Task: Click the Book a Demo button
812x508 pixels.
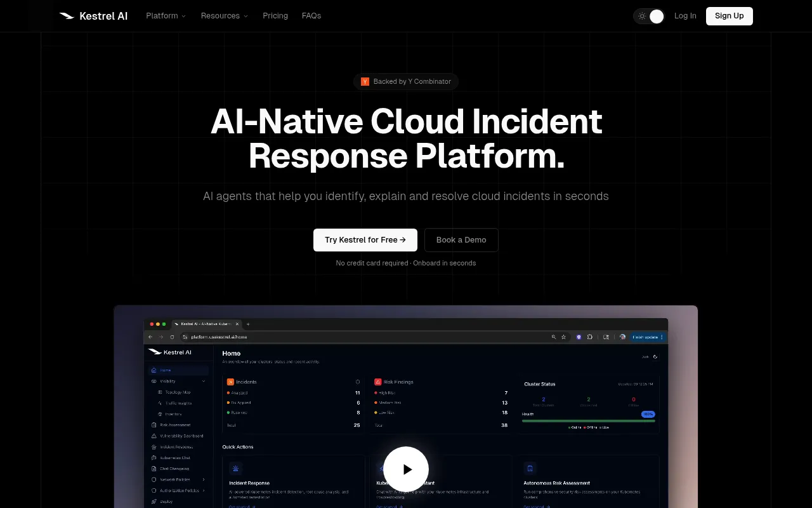Action: pos(461,240)
